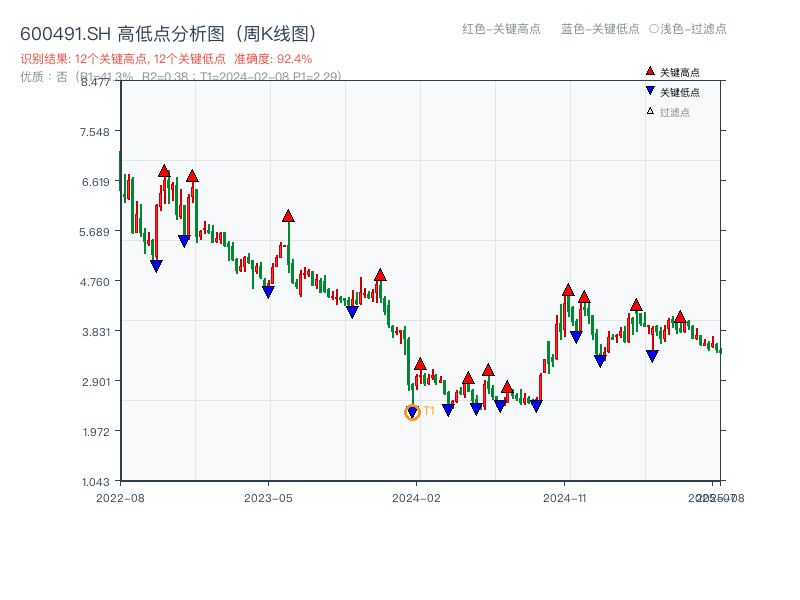
Task: Select the rightmost red key-high marker
Action: (680, 317)
